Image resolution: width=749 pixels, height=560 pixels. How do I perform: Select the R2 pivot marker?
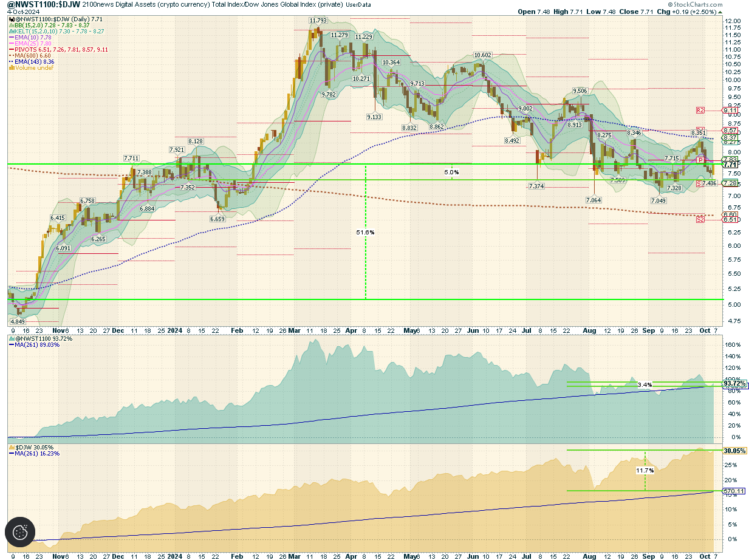click(x=700, y=111)
